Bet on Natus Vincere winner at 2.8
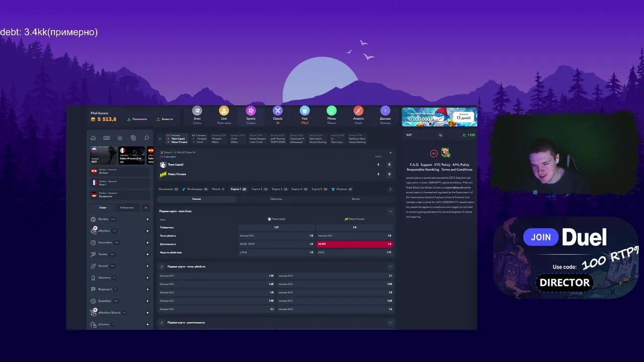The height and width of the screenshot is (362, 644). pyautogui.click(x=355, y=227)
